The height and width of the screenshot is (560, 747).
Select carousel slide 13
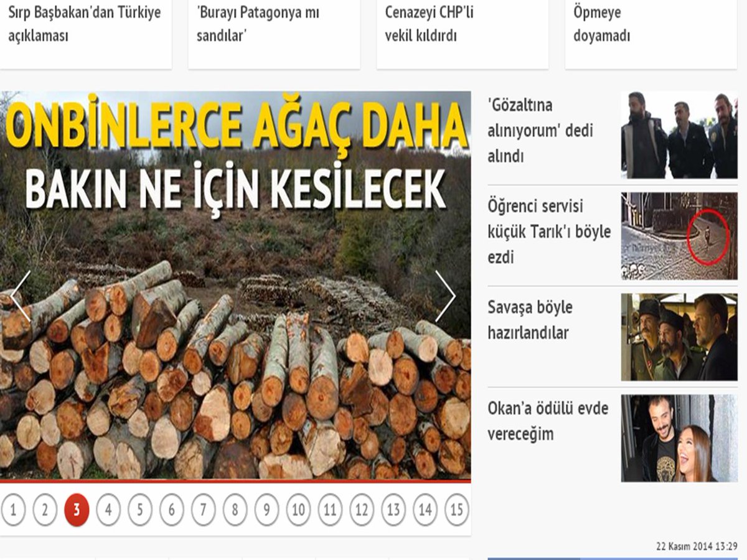(x=393, y=511)
